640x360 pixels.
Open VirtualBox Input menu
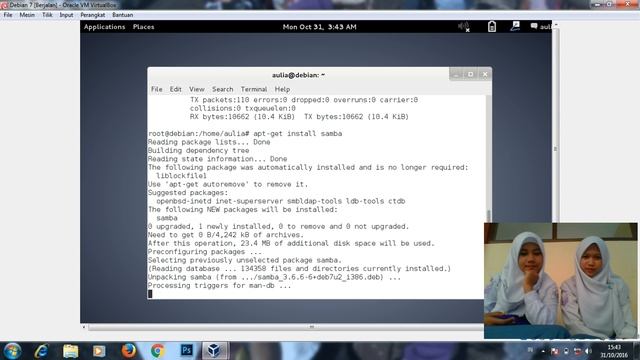(x=66, y=15)
